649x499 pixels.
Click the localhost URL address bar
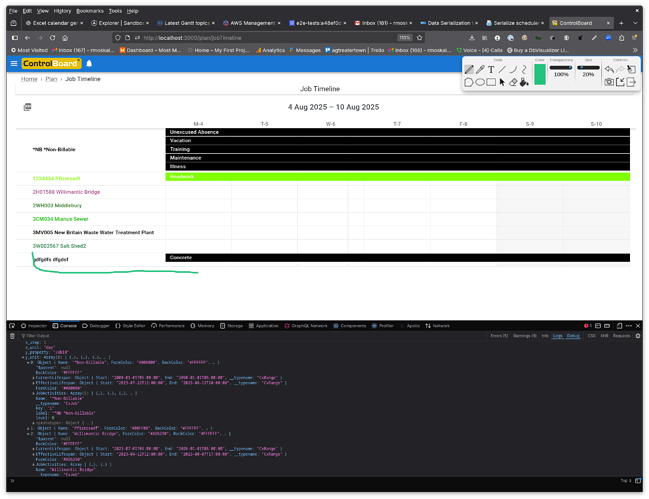coord(269,38)
